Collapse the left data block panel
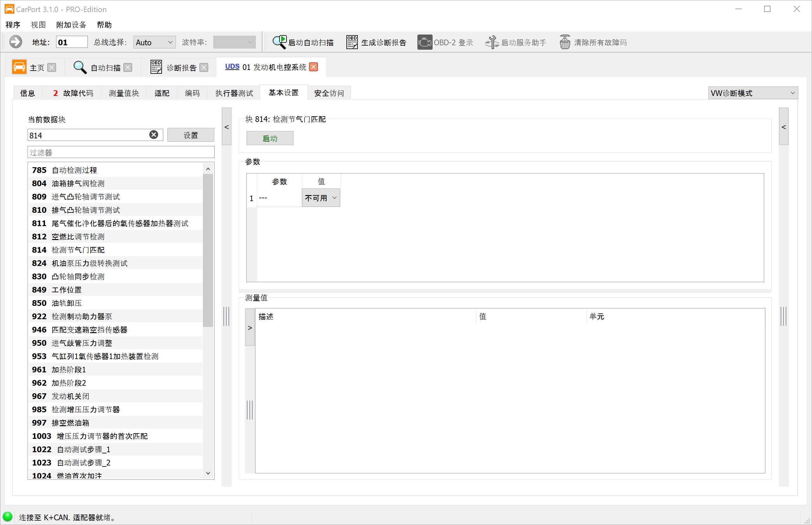The width and height of the screenshot is (812, 525). [x=227, y=127]
